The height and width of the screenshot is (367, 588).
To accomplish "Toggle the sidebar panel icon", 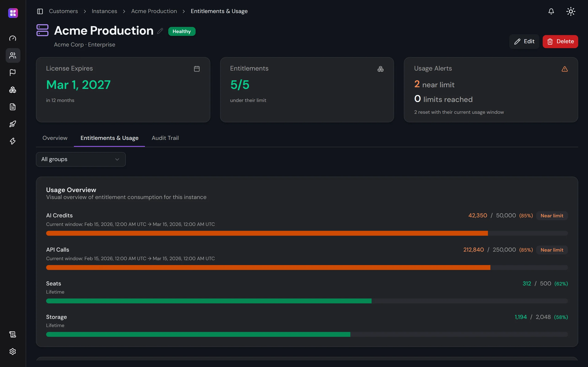I will tap(40, 11).
